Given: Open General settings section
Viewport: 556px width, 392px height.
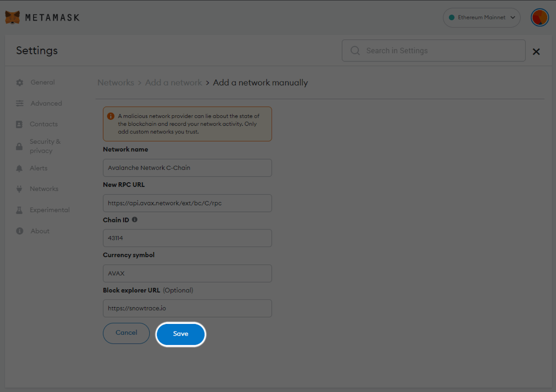Looking at the screenshot, I should coord(42,82).
